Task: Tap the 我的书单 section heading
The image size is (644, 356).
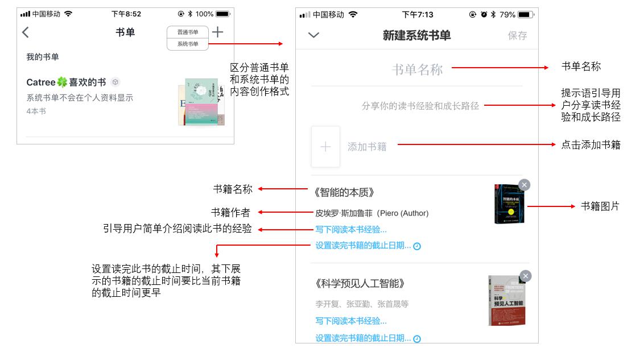Action: (x=43, y=57)
